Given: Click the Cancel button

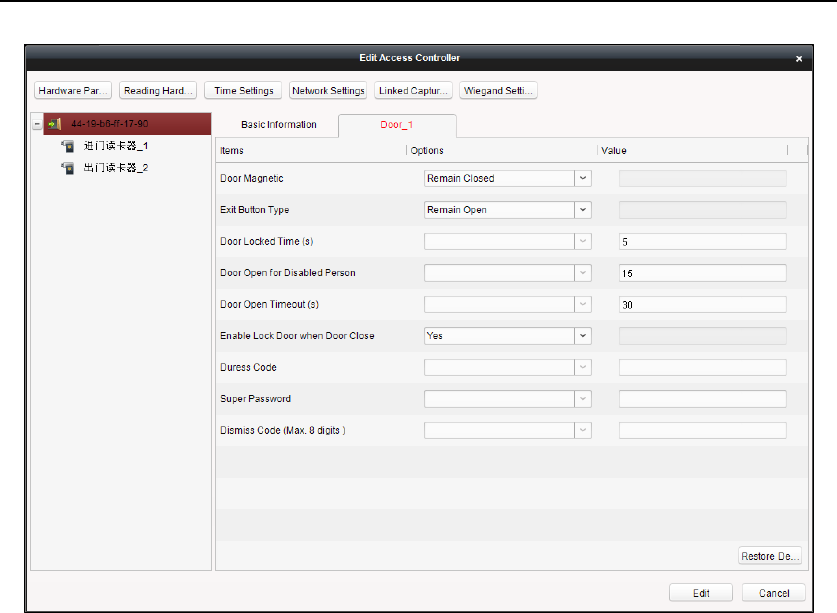Looking at the screenshot, I should (773, 593).
